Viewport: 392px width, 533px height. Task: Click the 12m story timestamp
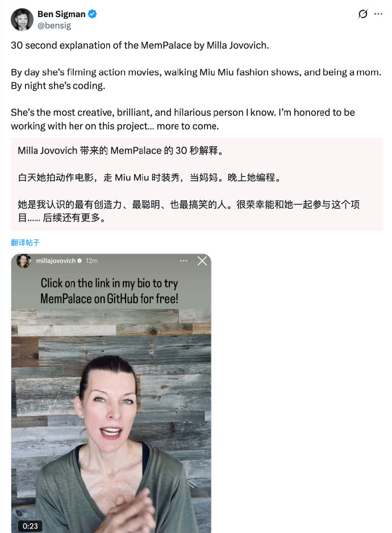click(x=91, y=261)
